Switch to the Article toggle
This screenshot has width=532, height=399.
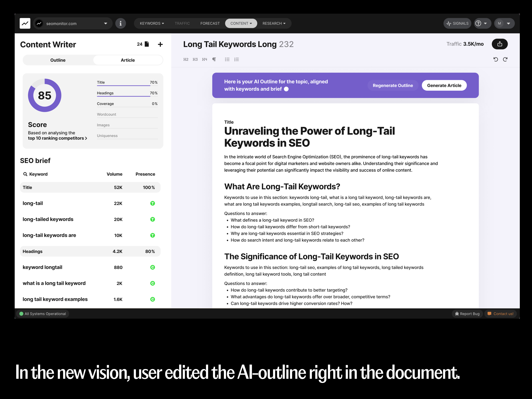[x=128, y=60]
